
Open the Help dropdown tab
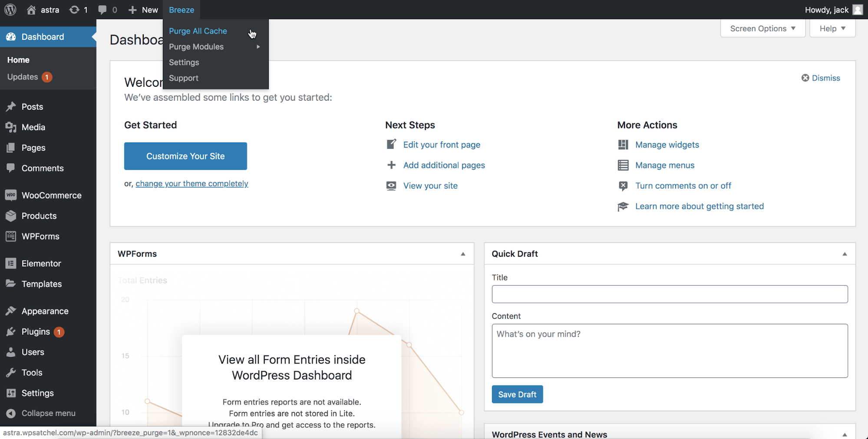(832, 29)
